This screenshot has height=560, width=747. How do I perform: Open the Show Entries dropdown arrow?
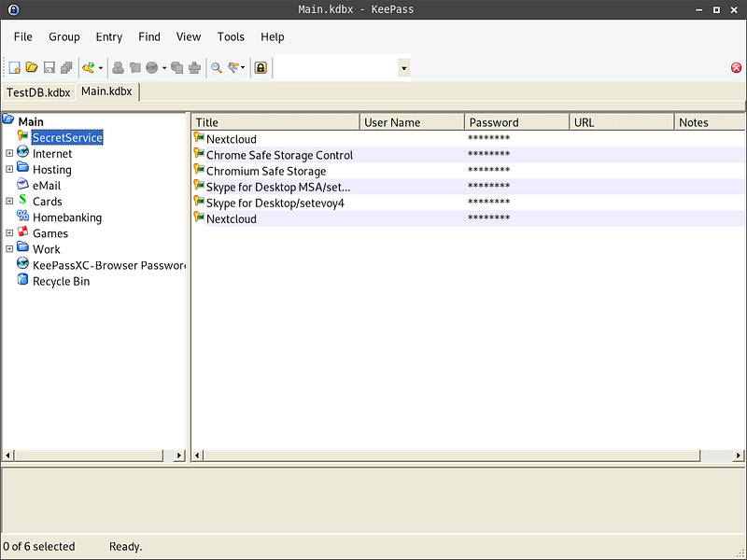click(243, 68)
